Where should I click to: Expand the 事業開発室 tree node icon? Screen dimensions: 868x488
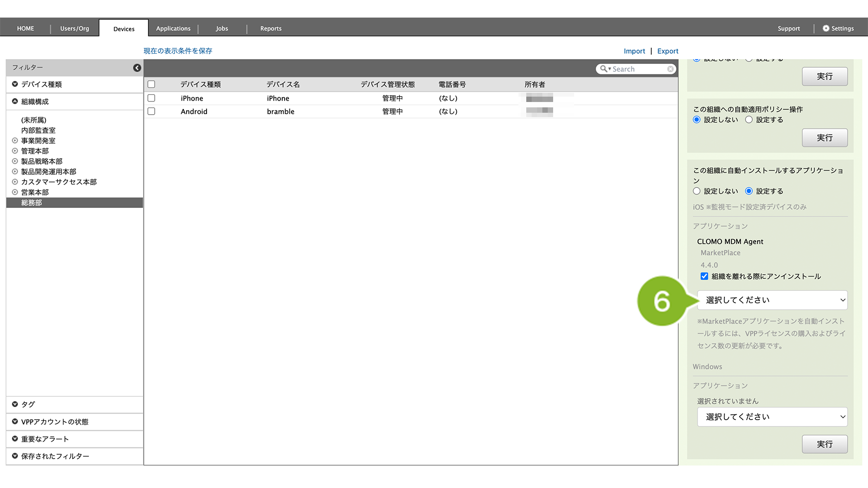coord(15,141)
